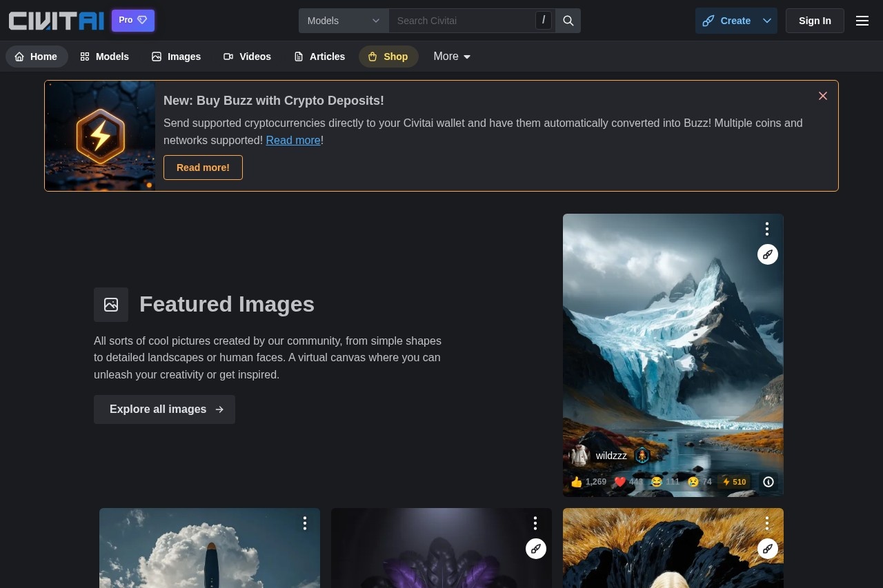The image size is (883, 588).
Task: Expand the More navigation menu
Action: click(x=451, y=57)
